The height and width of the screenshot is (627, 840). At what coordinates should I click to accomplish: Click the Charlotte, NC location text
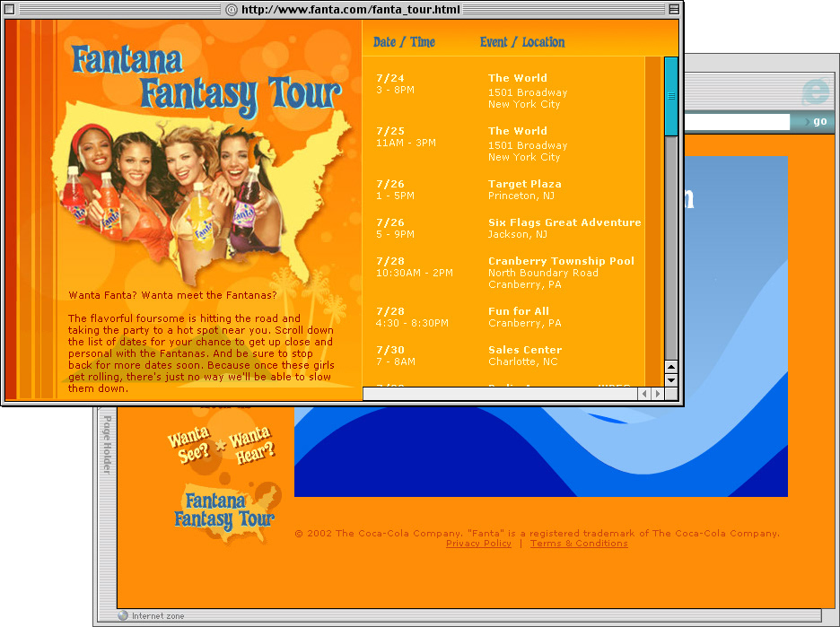click(x=523, y=362)
